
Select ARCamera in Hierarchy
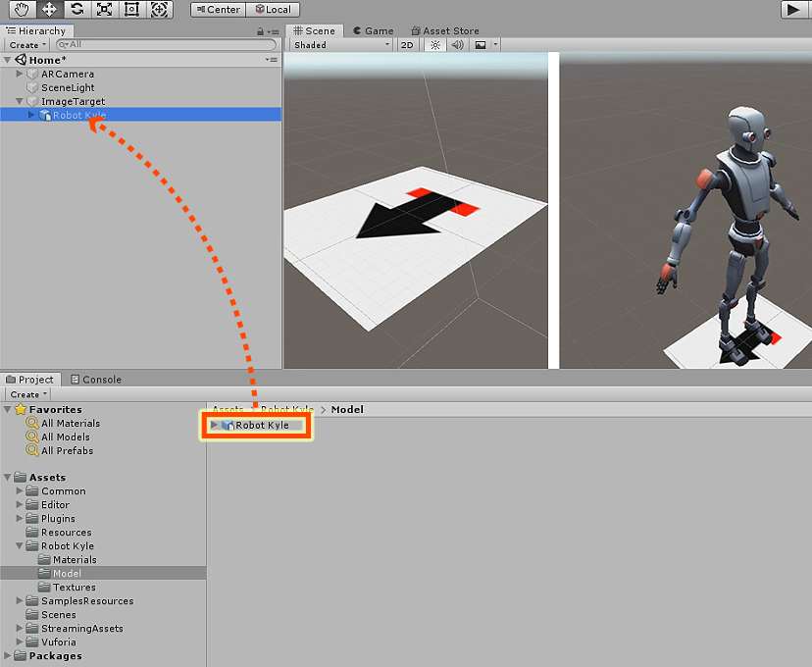point(68,74)
